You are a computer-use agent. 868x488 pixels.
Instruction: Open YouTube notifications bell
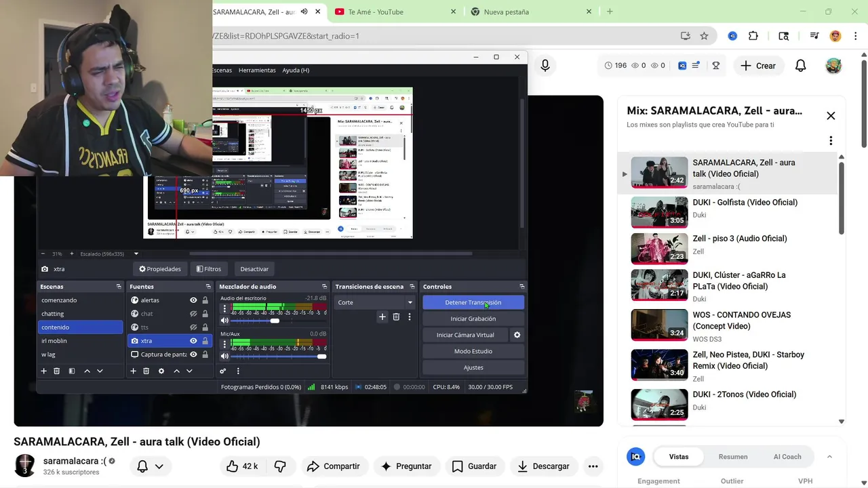tap(800, 66)
